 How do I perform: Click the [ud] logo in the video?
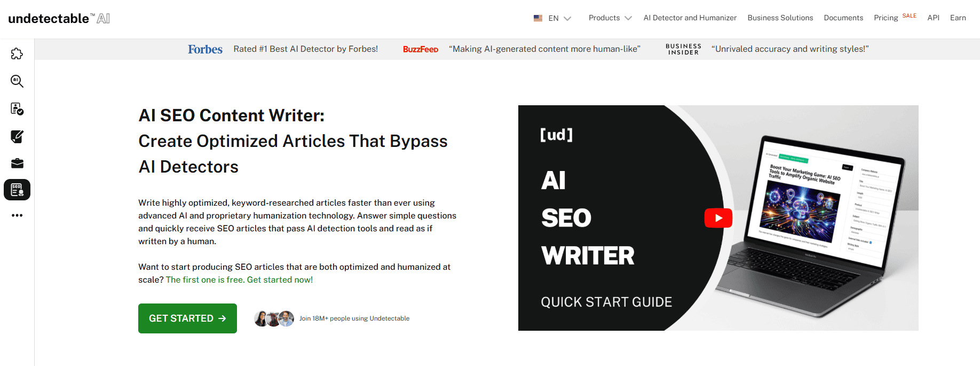(556, 135)
